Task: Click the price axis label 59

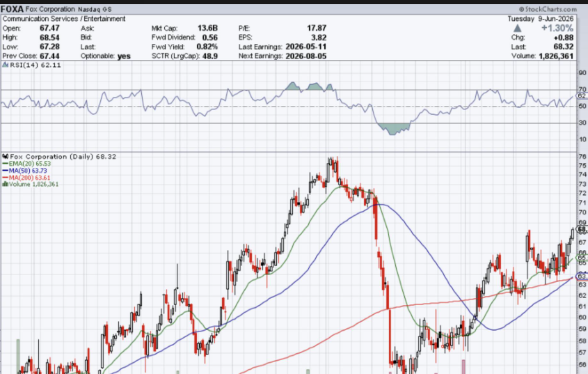Action: [582, 329]
